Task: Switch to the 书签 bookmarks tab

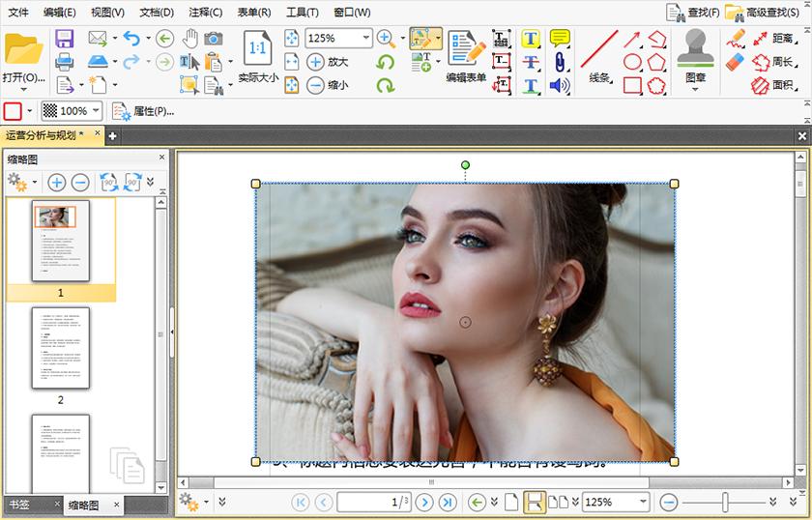Action: [19, 505]
